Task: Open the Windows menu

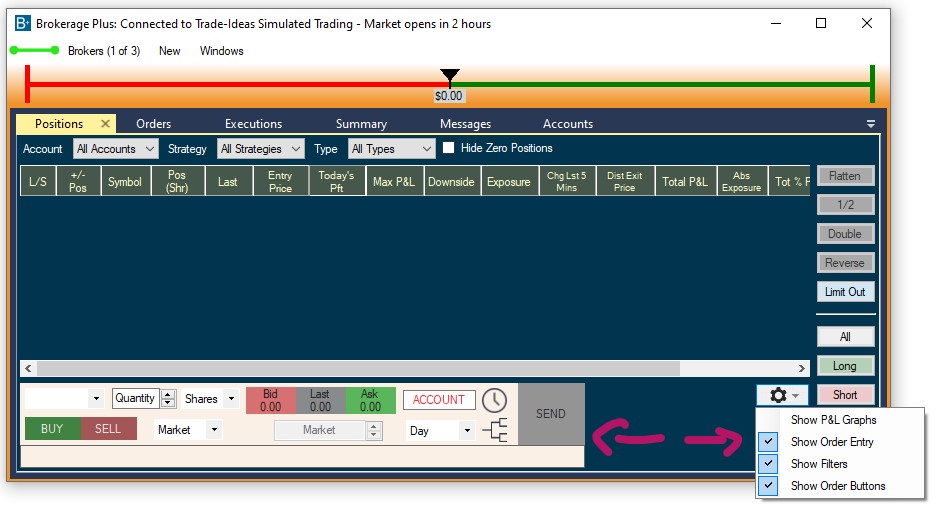Action: click(x=221, y=51)
